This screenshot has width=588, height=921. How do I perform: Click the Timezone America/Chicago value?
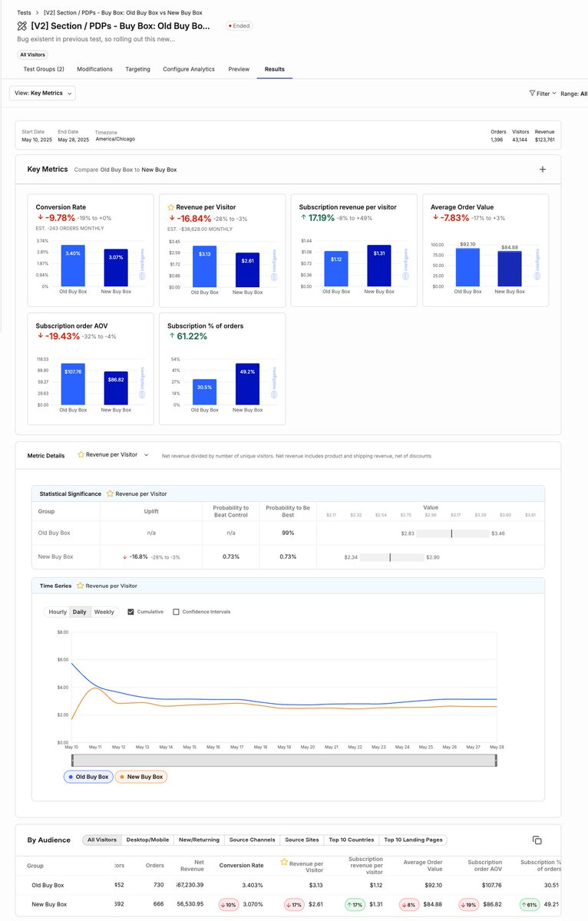coord(115,140)
